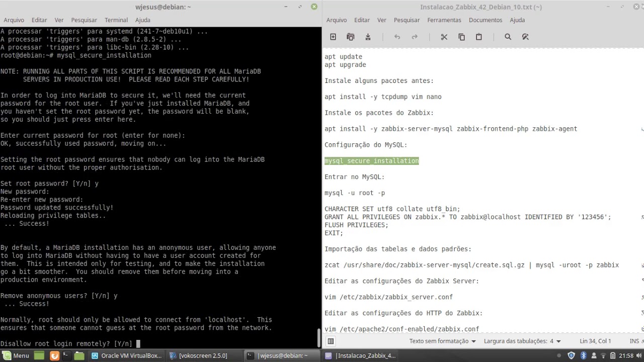Click the volume speaker tray icon
644x362 pixels.
click(638, 355)
